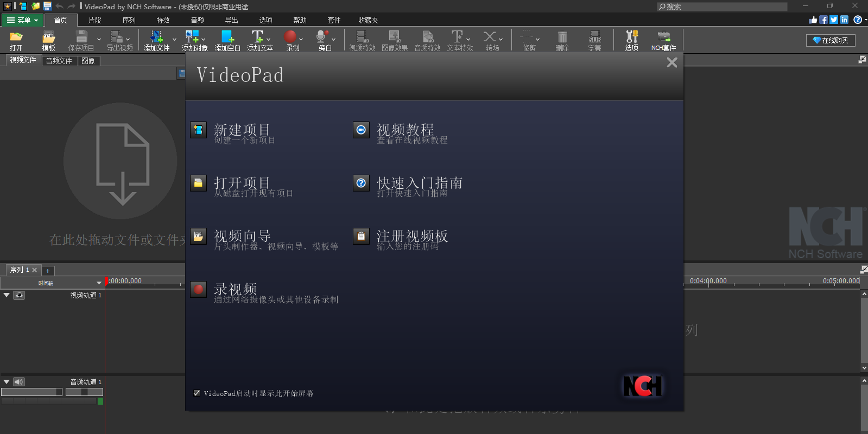Click the Video Wizard (视频向导) icon
The width and height of the screenshot is (868, 434).
(x=198, y=237)
